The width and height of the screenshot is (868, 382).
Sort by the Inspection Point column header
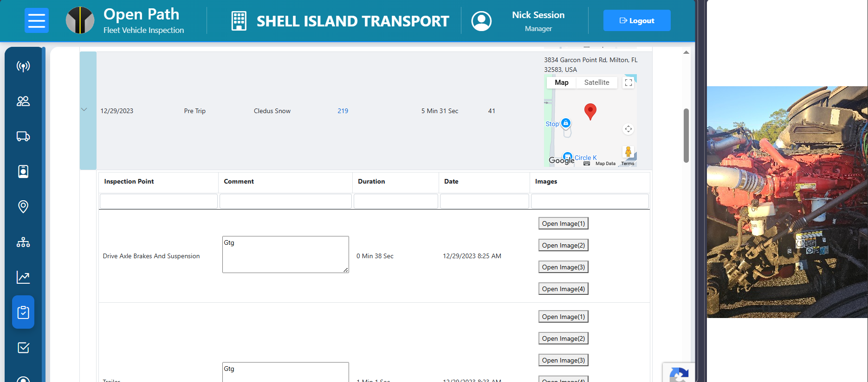(x=158, y=182)
